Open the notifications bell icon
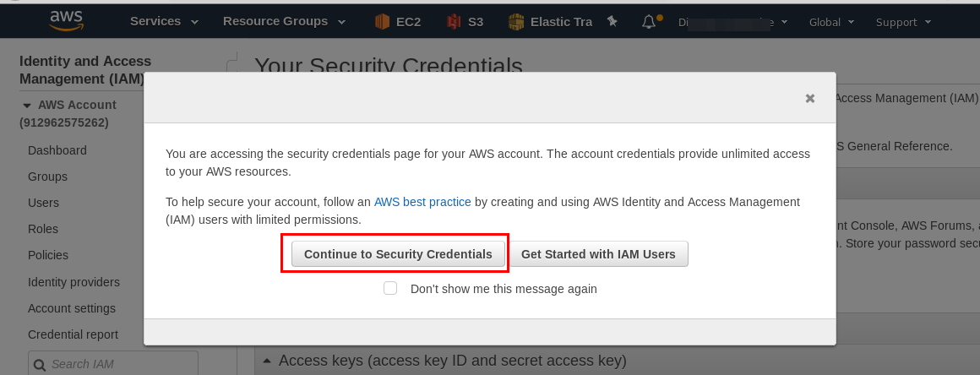 [650, 22]
